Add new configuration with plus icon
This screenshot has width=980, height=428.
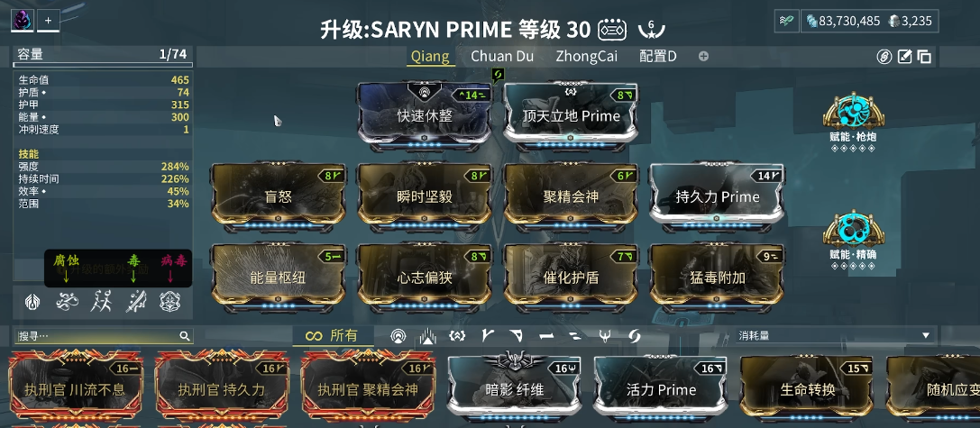coord(703,56)
